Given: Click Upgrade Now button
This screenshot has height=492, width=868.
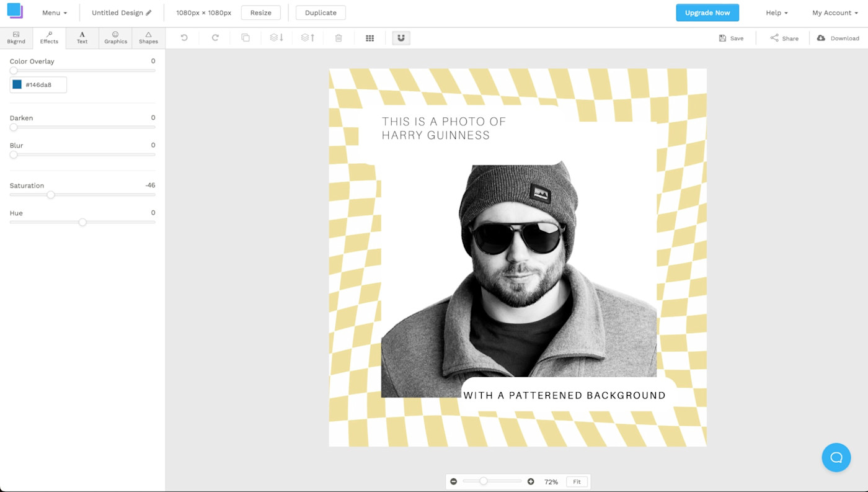Looking at the screenshot, I should coord(707,13).
